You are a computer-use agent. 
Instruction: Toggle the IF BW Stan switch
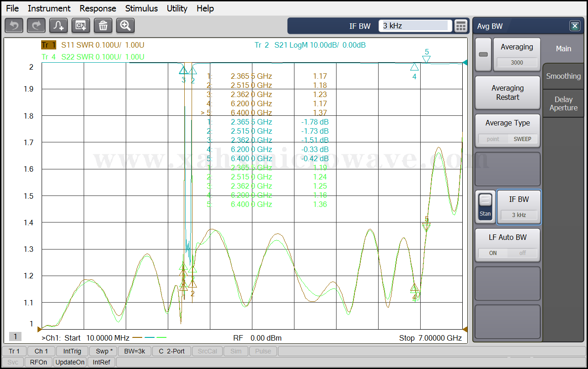485,206
